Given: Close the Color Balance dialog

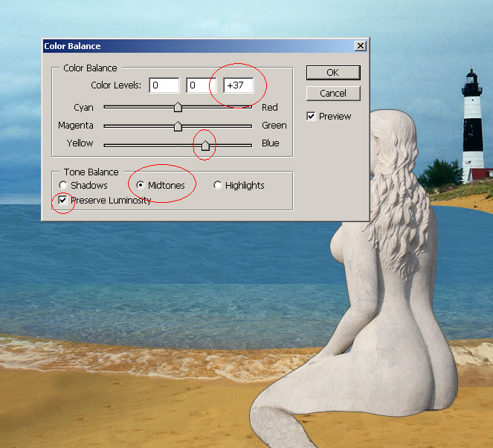Looking at the screenshot, I should coord(361,46).
